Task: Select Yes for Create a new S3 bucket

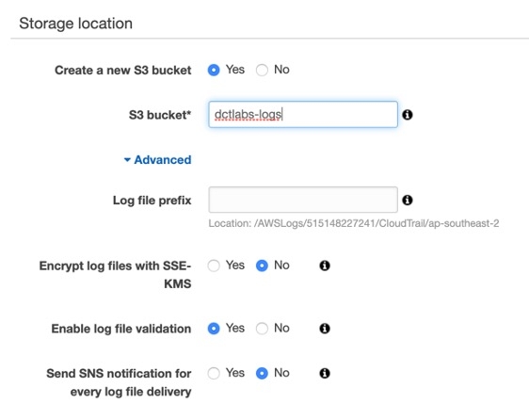Action: coord(214,70)
